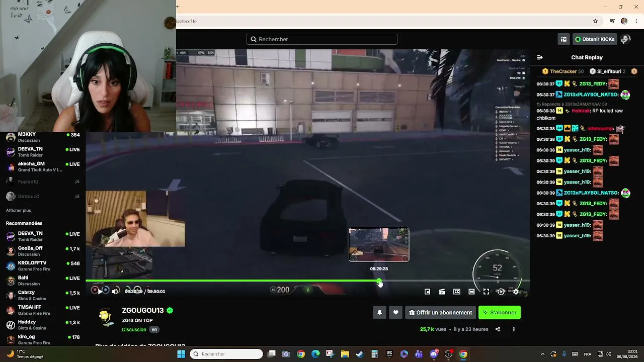
Task: Open video player settings gear
Action: point(516,292)
